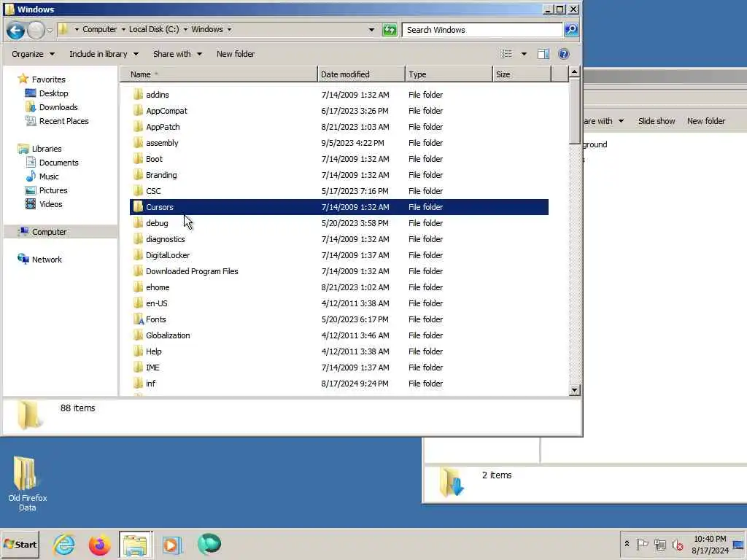Screen dimensions: 747x560
Task: Open Windows Media Player from taskbar
Action: (172, 544)
